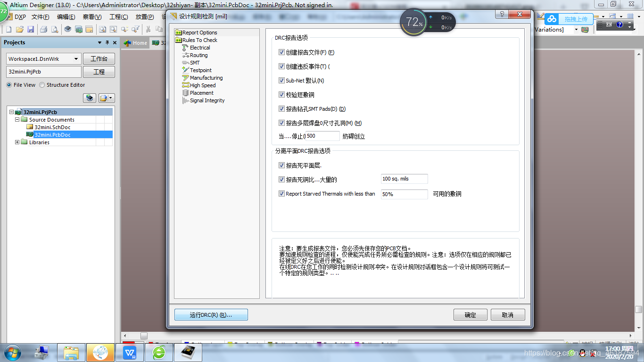Click the stop-after 500 violations field
This screenshot has width=644, height=362.
pos(322,136)
